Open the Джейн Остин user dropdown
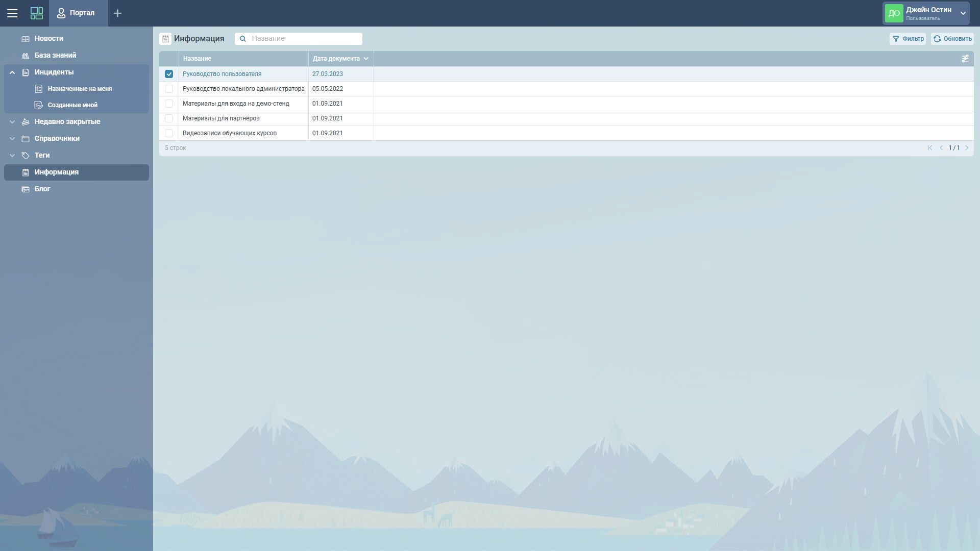This screenshot has width=980, height=551. (963, 13)
